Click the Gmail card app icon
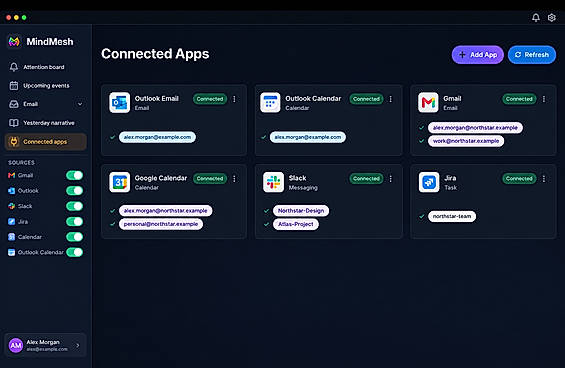 pos(428,102)
